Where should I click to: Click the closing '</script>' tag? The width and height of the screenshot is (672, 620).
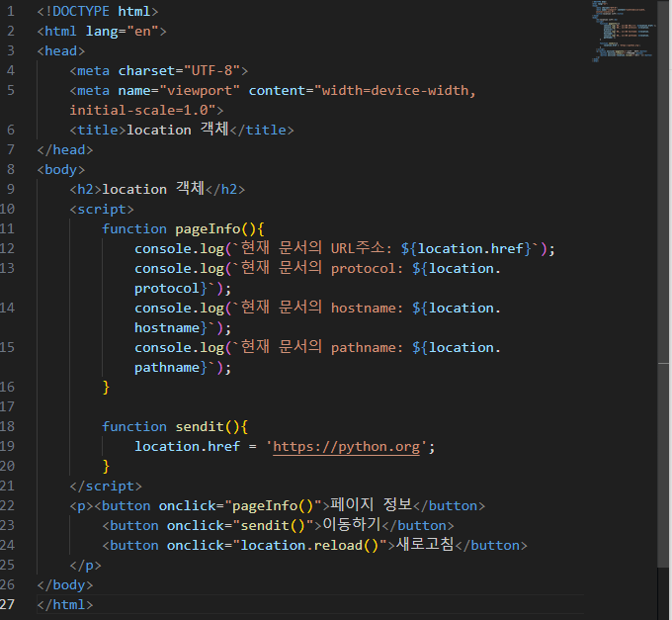coord(106,487)
